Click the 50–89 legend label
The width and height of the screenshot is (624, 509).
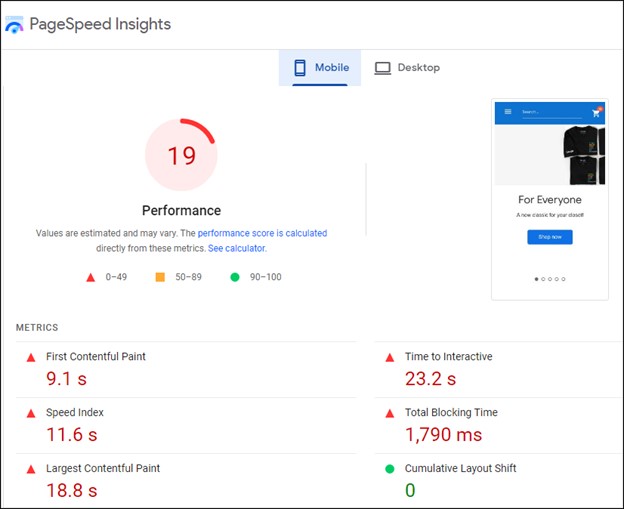189,277
